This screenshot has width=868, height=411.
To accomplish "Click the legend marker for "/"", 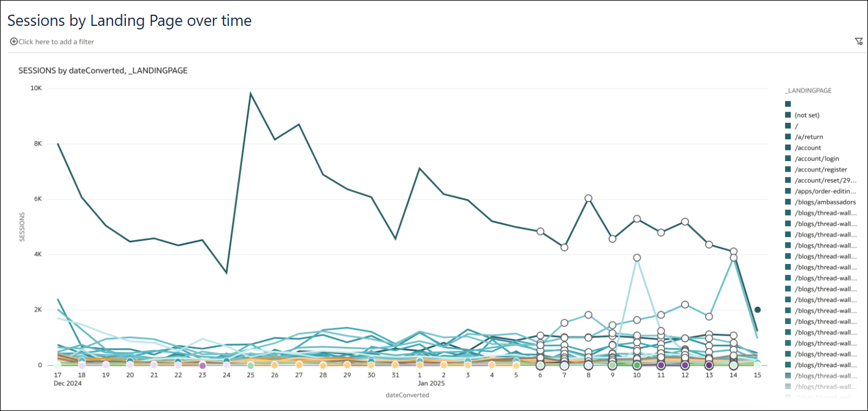I will tap(787, 125).
